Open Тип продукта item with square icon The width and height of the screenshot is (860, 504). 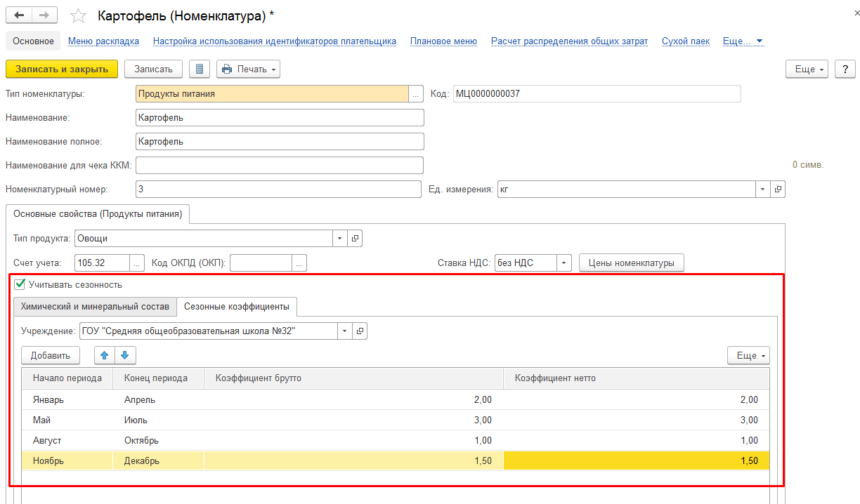point(355,239)
